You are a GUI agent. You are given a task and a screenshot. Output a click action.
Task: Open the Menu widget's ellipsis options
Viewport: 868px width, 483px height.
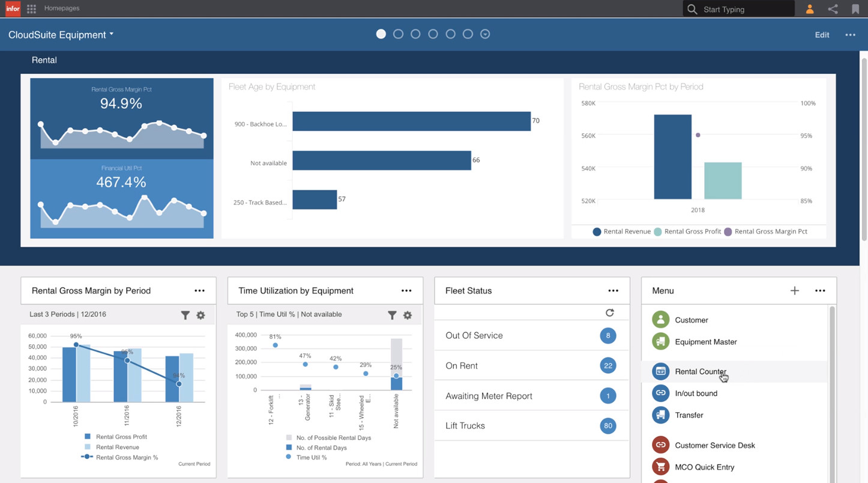(x=820, y=290)
